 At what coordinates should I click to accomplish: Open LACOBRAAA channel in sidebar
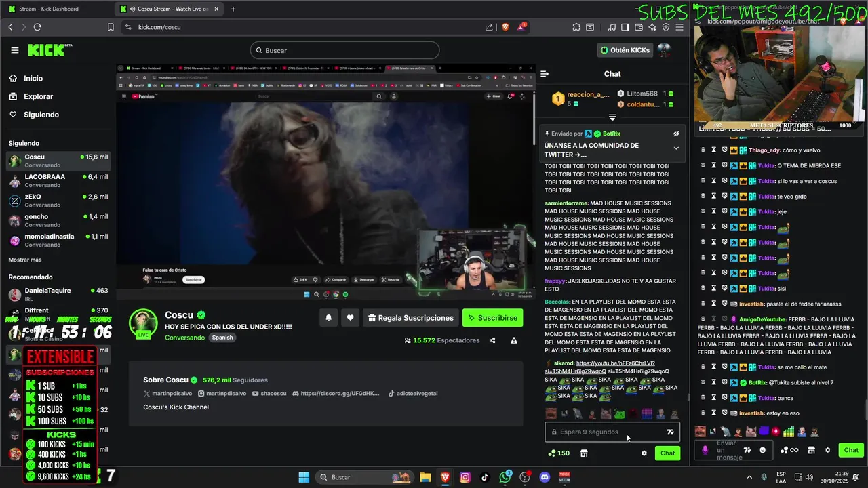[58, 181]
